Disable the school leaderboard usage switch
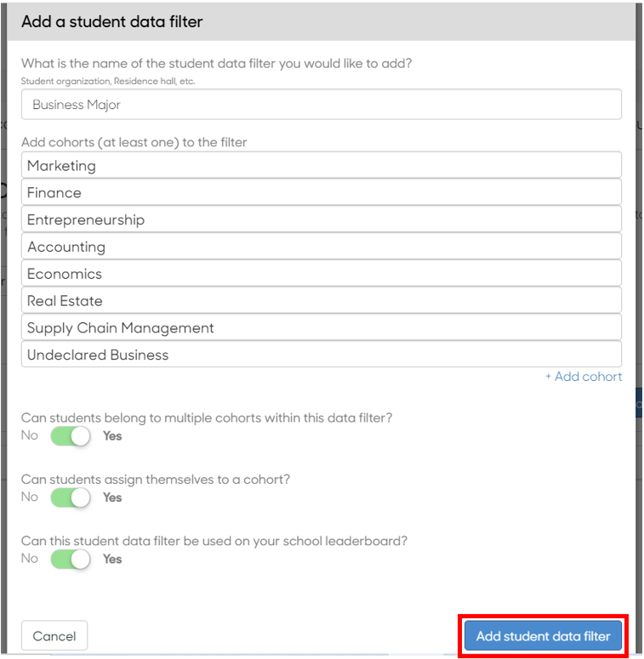Viewport: 644px width, 659px height. click(x=71, y=560)
